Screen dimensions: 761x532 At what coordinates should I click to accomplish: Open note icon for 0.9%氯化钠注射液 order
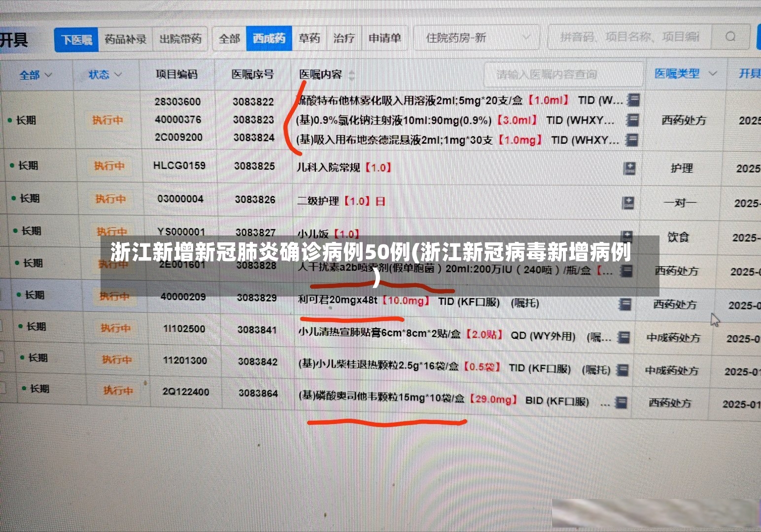(x=632, y=120)
